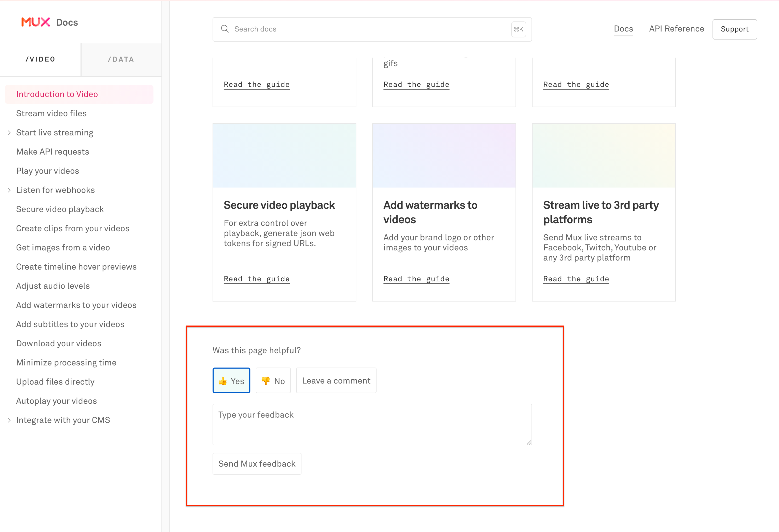Screen dimensions: 779x532
Task: Open the API Reference page
Action: pyautogui.click(x=676, y=29)
